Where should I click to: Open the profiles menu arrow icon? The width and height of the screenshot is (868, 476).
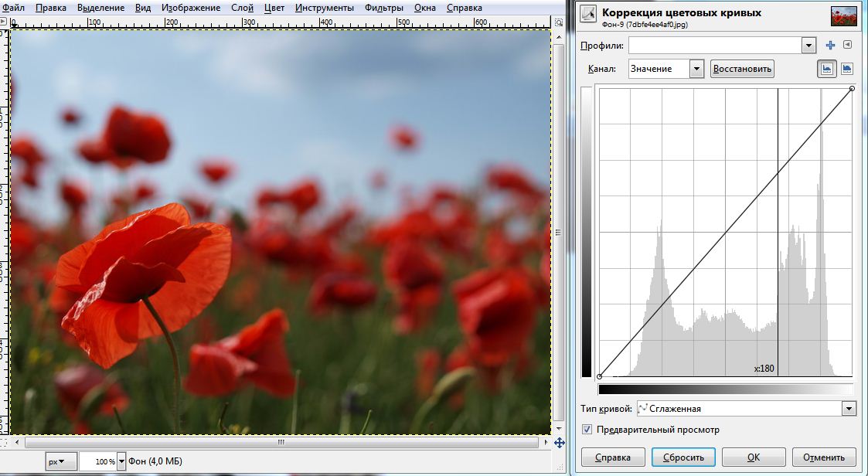pyautogui.click(x=847, y=46)
